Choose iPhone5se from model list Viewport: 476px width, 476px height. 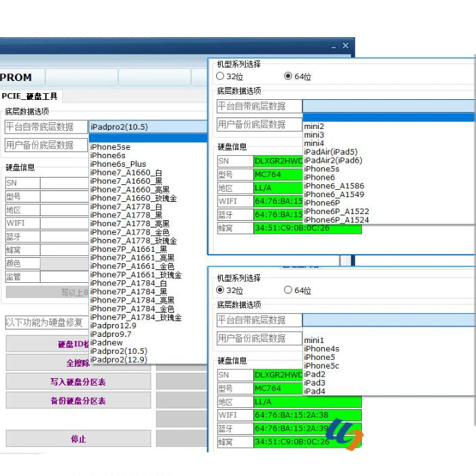coord(110,147)
